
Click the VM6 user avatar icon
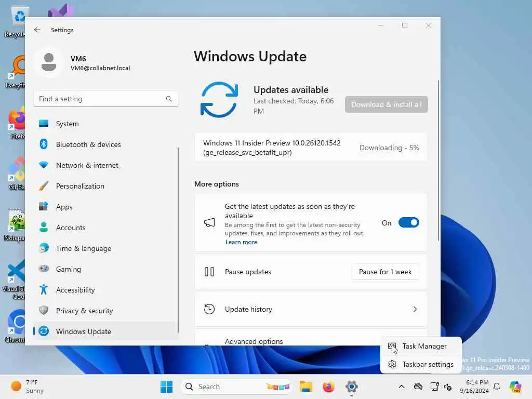click(49, 62)
